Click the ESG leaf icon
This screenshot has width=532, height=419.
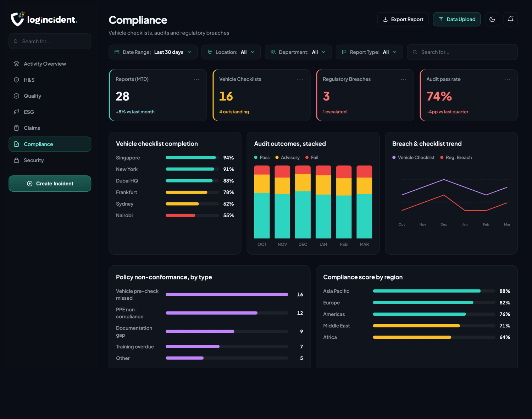16,112
